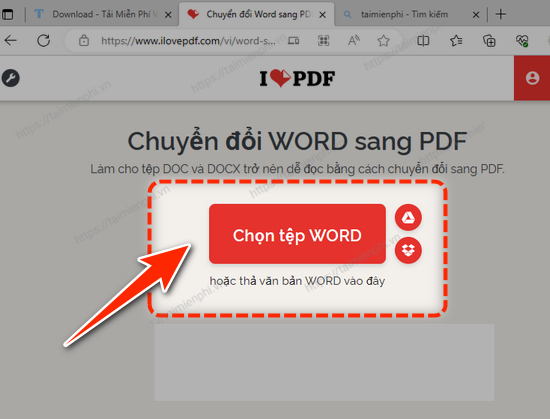Upload from Dropbox icon
Viewport: 550px width, 419px height.
tap(408, 250)
